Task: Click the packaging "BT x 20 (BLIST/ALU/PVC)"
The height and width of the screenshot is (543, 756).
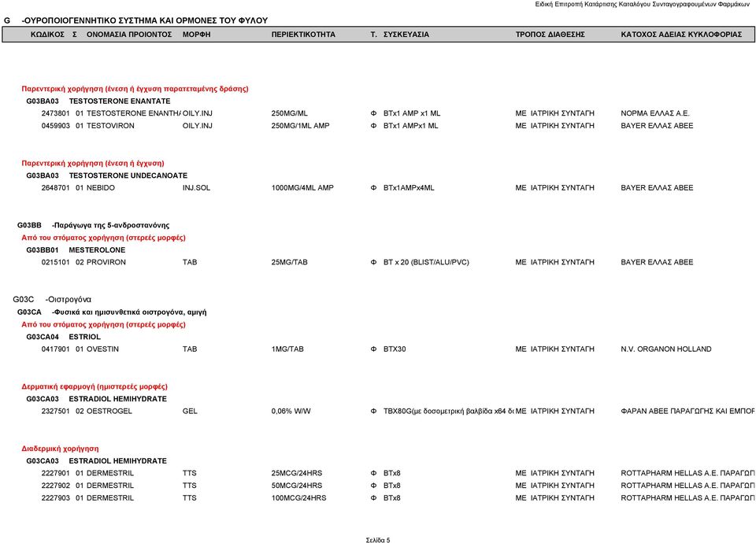Action: (x=426, y=263)
